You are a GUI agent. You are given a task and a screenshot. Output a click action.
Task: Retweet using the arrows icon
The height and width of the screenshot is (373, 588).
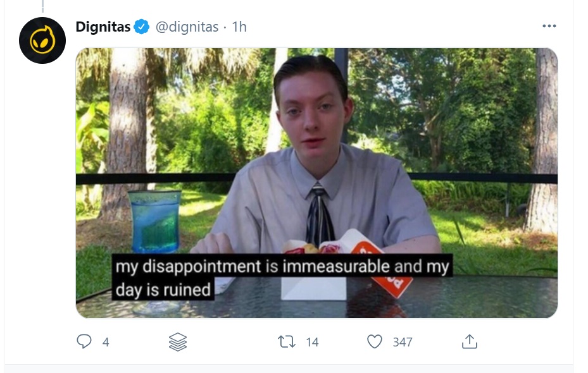click(x=287, y=341)
